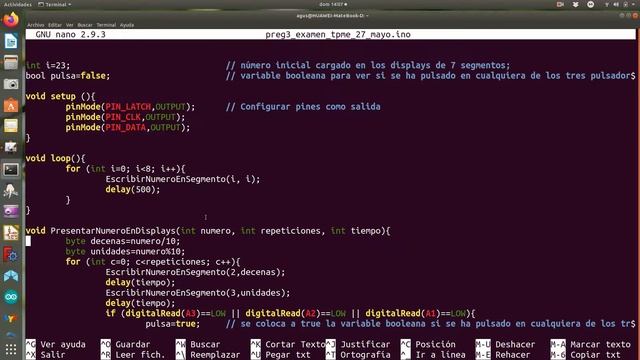Switch to the Terminal dock icon
The width and height of the screenshot is (640, 360).
pos(11,169)
